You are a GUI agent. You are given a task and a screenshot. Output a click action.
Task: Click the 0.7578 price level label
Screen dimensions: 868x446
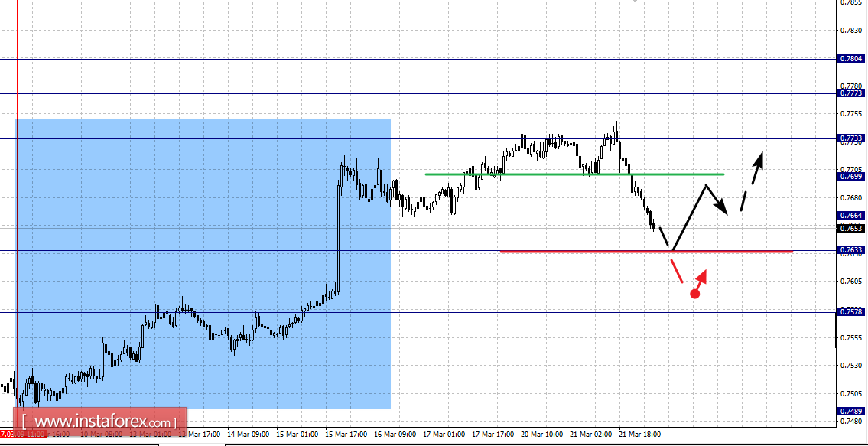coord(851,312)
